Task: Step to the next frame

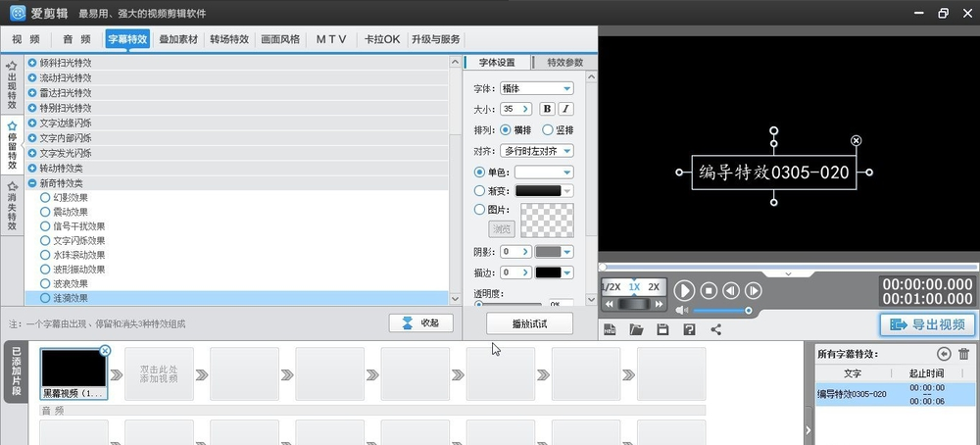Action: tap(754, 290)
